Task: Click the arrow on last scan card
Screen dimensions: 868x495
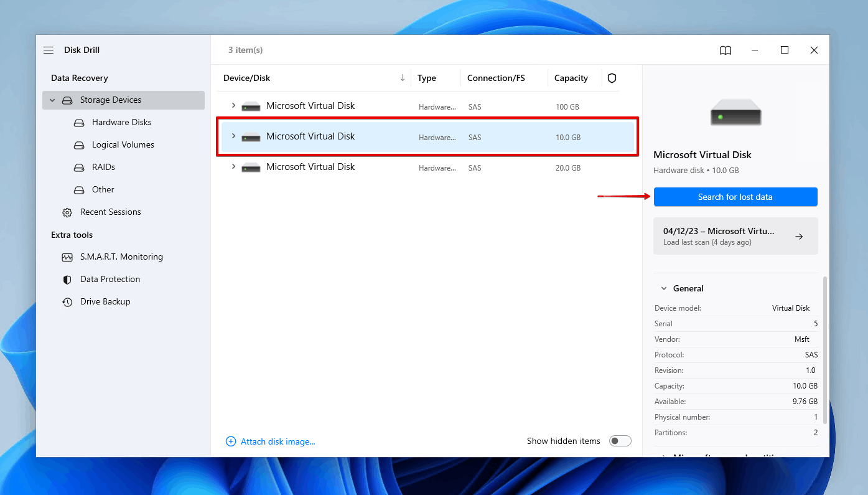Action: click(x=800, y=237)
